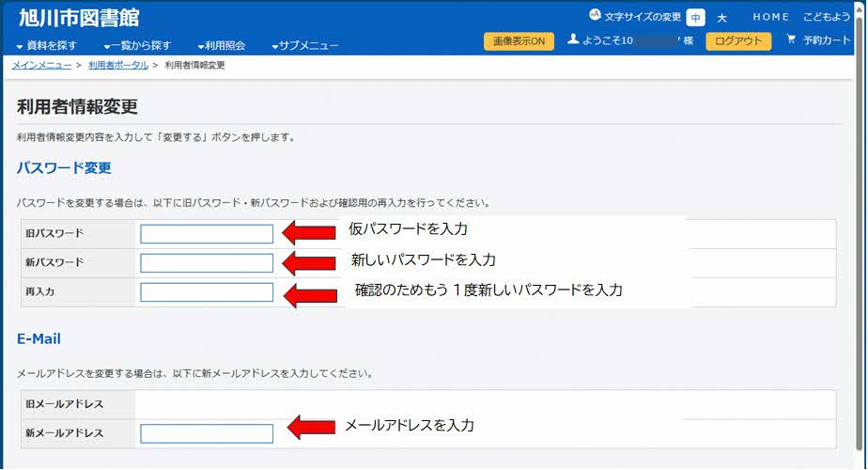
Task: Expand the 一覧から探す dropdown menu
Action: tap(137, 45)
